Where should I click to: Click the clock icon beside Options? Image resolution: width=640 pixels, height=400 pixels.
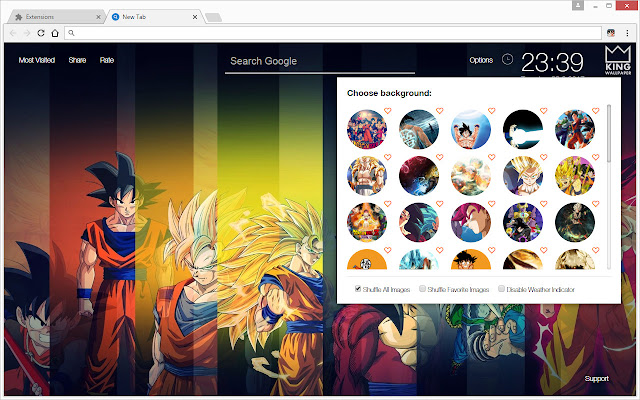point(507,60)
